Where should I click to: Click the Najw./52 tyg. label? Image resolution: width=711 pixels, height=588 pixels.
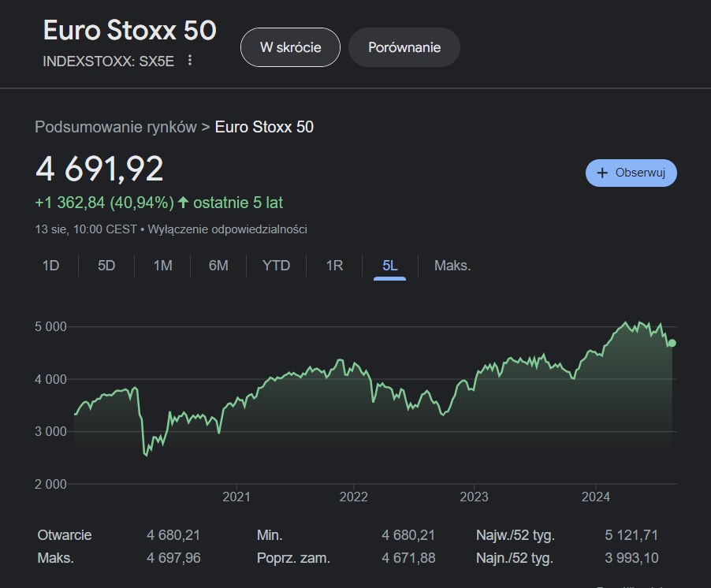[516, 535]
